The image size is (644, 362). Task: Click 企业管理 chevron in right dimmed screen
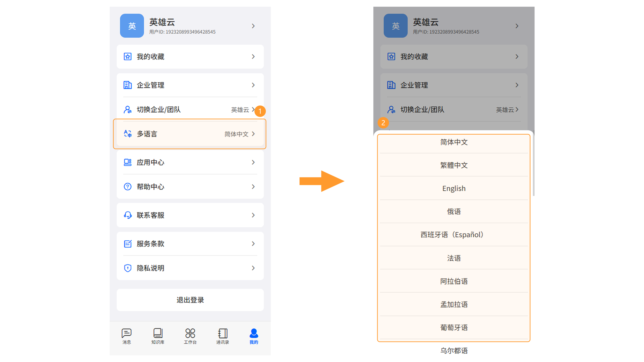pyautogui.click(x=517, y=85)
